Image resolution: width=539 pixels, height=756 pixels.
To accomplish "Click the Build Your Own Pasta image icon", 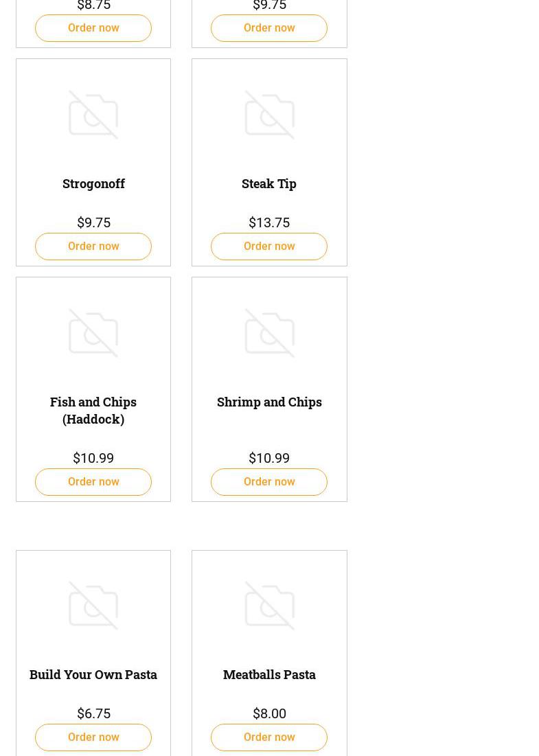I will click(93, 606).
